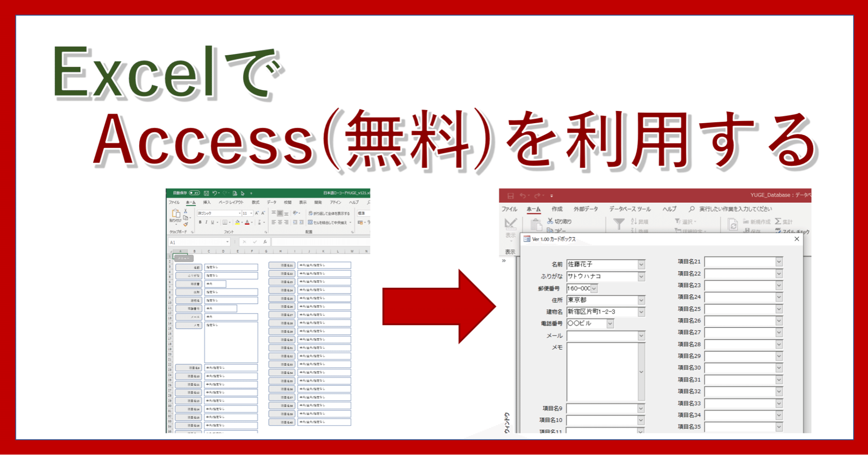The height and width of the screenshot is (455, 868).
Task: Click the Excel borders icon
Action: [225, 222]
